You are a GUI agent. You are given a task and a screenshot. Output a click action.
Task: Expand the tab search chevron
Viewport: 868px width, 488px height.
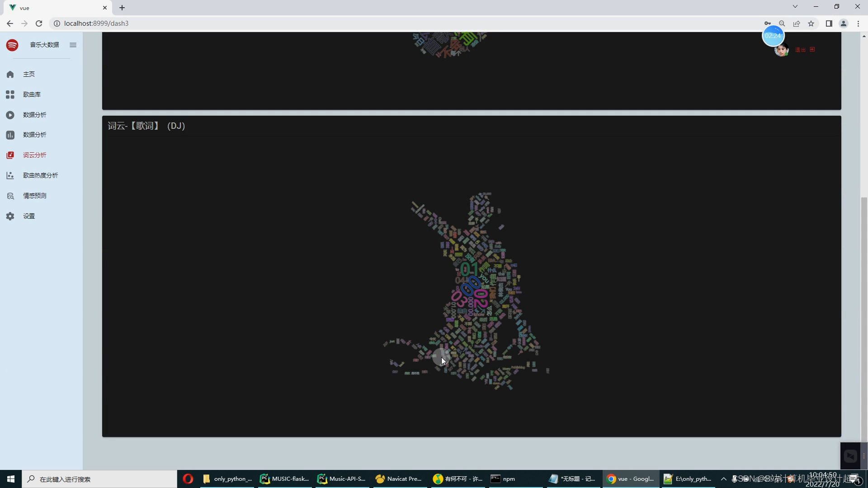point(795,6)
